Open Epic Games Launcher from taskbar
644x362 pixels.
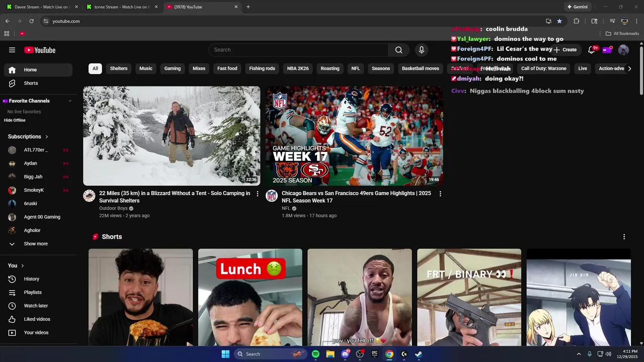tap(374, 354)
